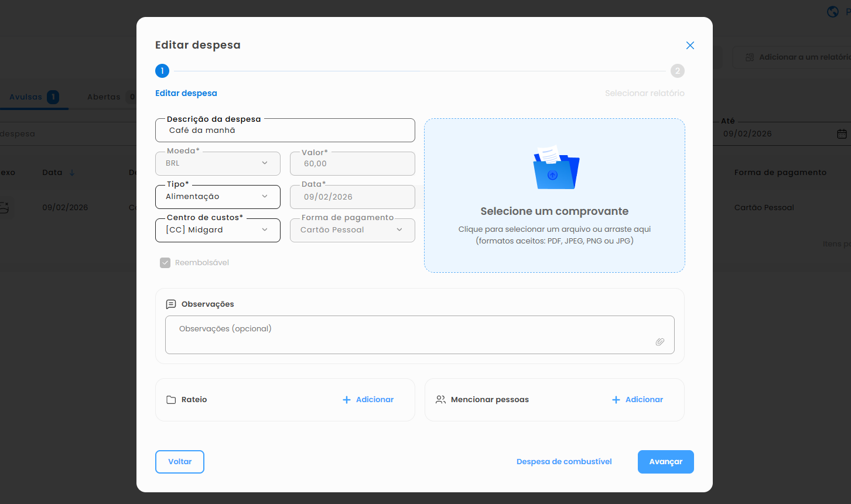Click step 1 circle in progress stepper
The image size is (851, 504).
(x=162, y=71)
